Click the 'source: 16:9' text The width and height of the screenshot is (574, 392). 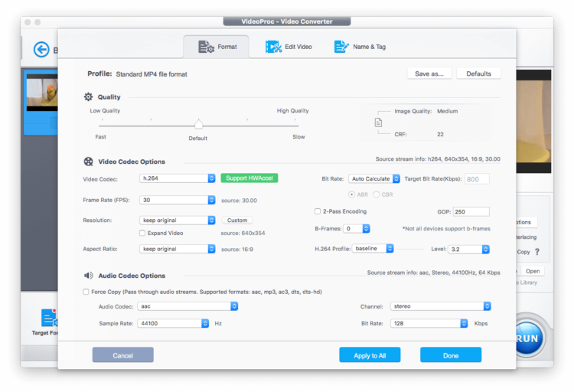tap(237, 249)
